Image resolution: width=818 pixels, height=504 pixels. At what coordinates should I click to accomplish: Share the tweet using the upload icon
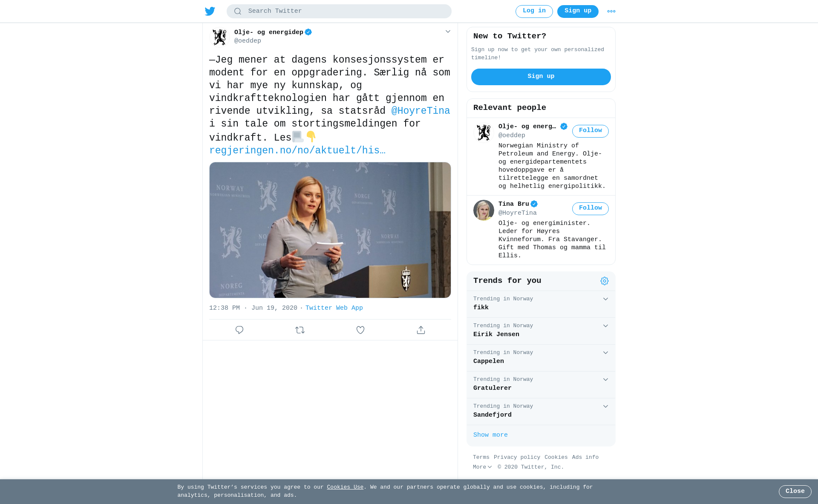421,330
